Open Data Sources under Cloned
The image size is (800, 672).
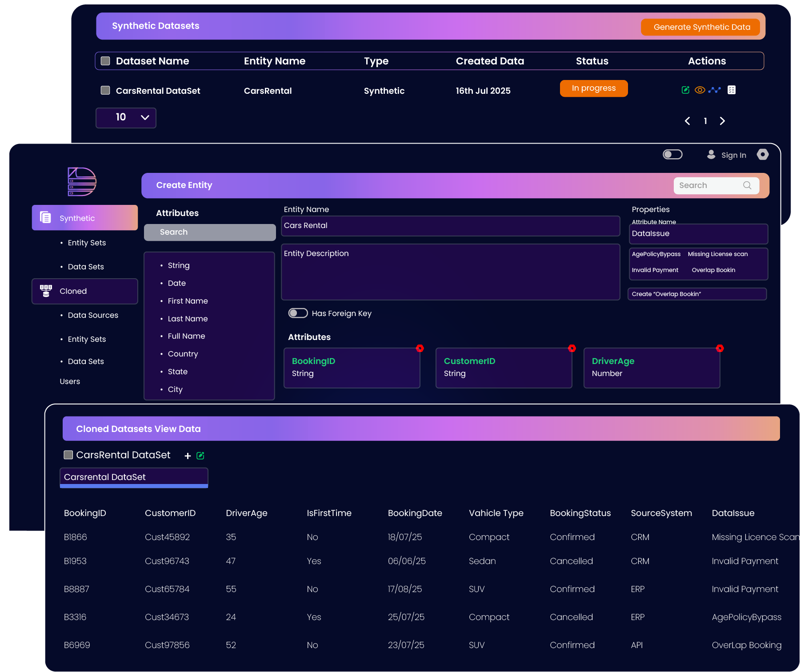[x=93, y=315]
